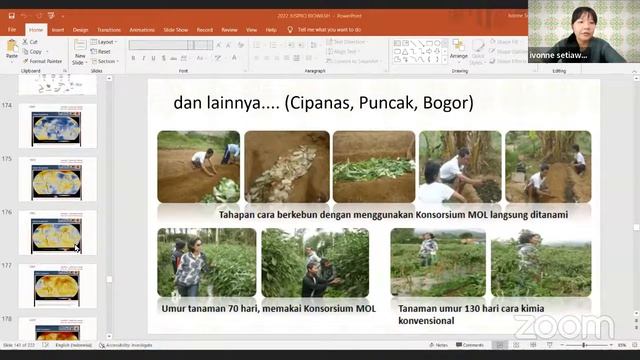Undo last action in quick access toolbar
Image resolution: width=640 pixels, height=360 pixels.
[x=24, y=16]
